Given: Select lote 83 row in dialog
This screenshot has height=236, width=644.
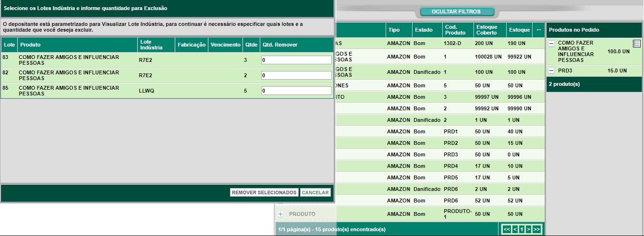Looking at the screenshot, I should tap(167, 60).
